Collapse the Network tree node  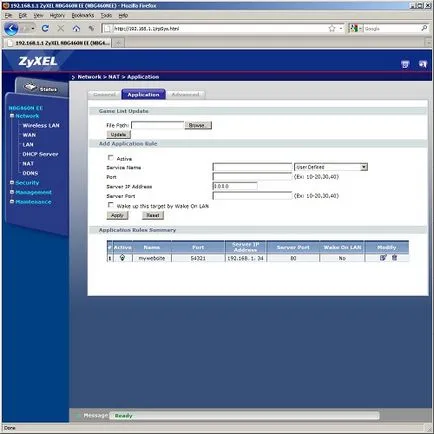coord(12,116)
